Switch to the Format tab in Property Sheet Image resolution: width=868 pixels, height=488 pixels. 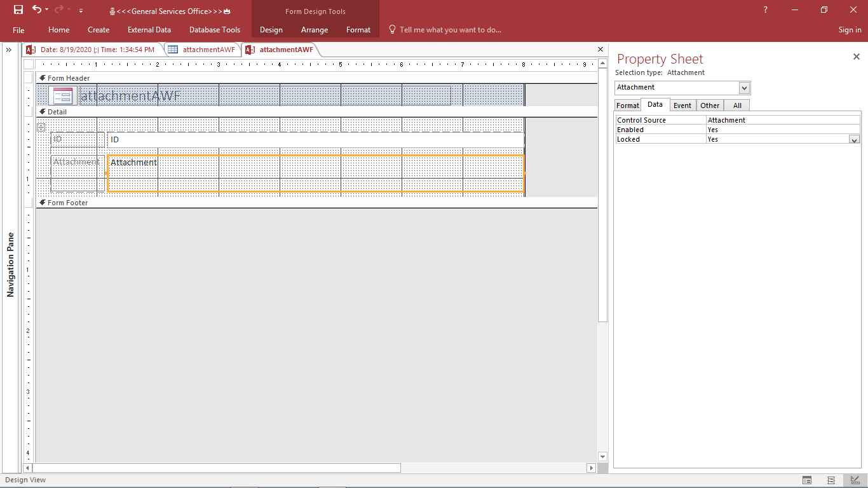click(x=627, y=105)
